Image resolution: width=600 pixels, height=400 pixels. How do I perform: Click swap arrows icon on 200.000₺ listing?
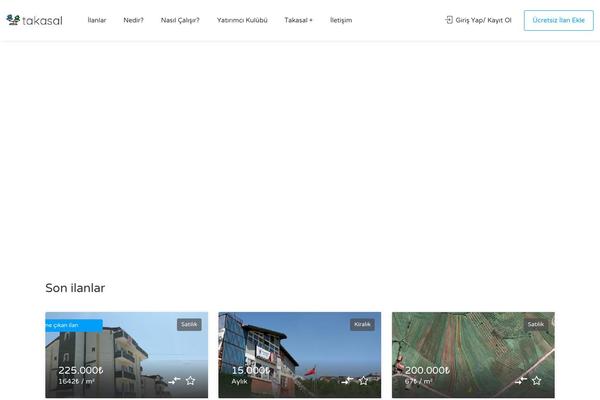[x=520, y=380]
